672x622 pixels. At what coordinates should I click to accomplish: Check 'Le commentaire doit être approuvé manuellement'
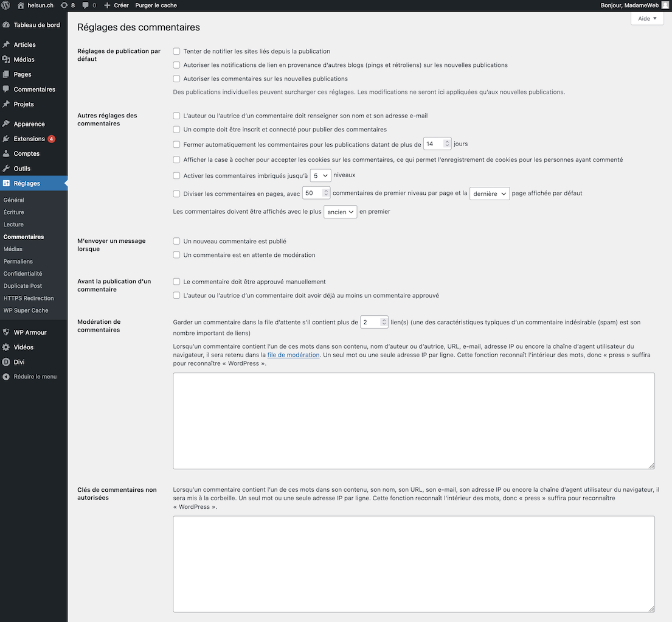coord(177,282)
